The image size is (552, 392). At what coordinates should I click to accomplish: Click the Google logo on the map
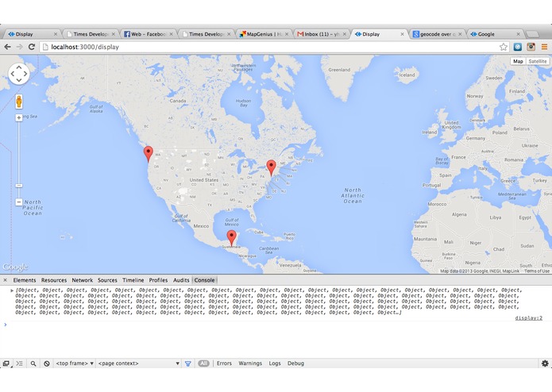point(15,267)
